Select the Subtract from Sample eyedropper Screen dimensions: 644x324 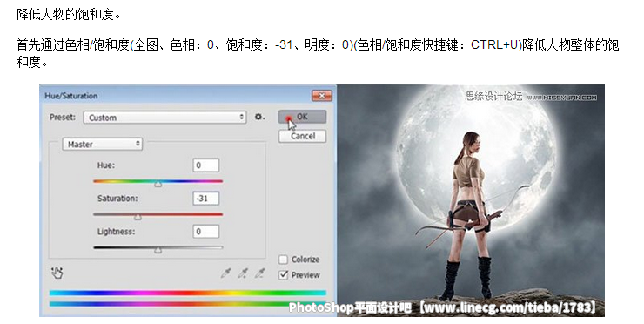tap(260, 273)
